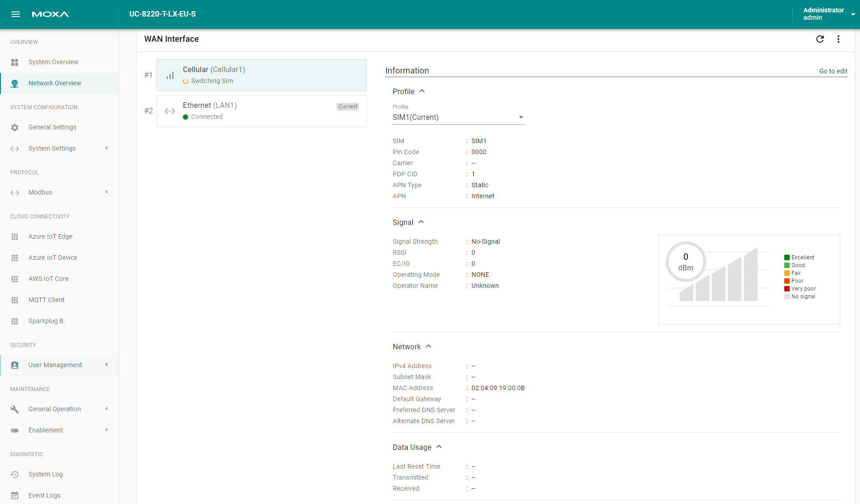The height and width of the screenshot is (504, 860).
Task: Click the device name UC-8220-T-LX-EU-S
Action: tap(163, 14)
